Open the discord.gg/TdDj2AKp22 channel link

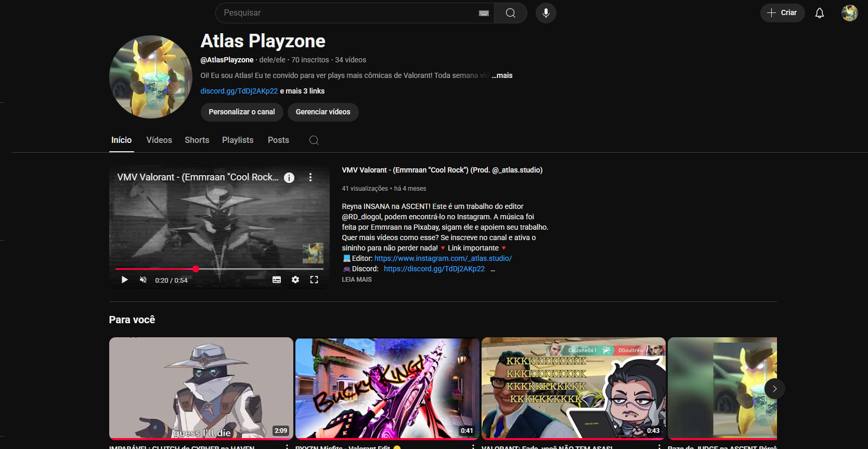tap(239, 91)
